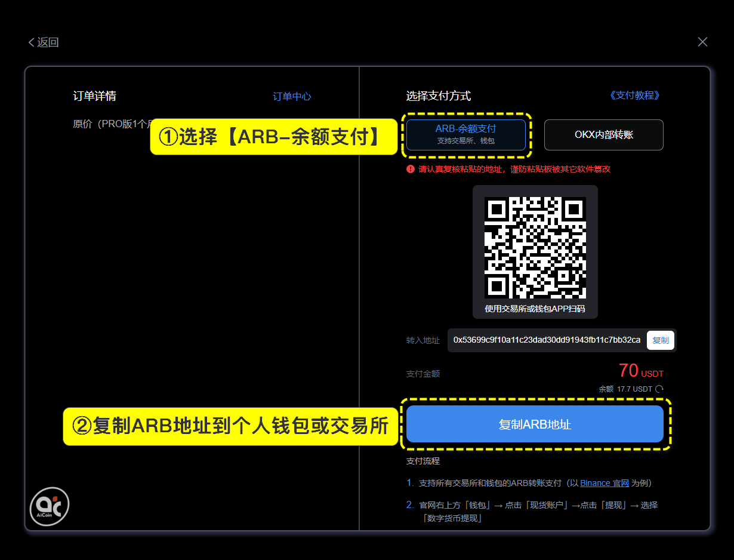Image resolution: width=734 pixels, height=560 pixels.
Task: Switch to OKX内部转账 payment option
Action: click(x=603, y=135)
